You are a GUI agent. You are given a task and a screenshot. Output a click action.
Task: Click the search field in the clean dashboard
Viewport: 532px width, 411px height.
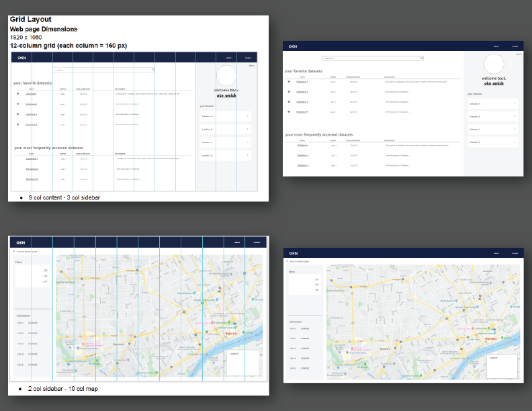[x=373, y=58]
